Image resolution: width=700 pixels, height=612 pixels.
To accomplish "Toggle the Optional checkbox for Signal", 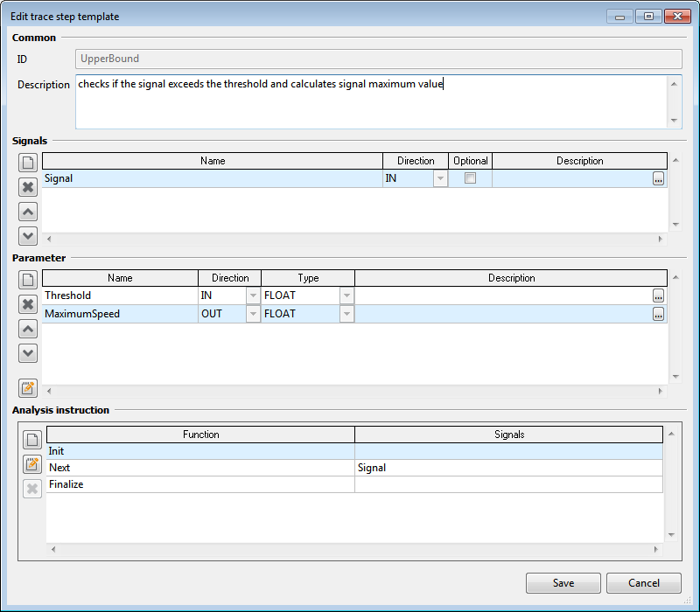I will (x=470, y=178).
